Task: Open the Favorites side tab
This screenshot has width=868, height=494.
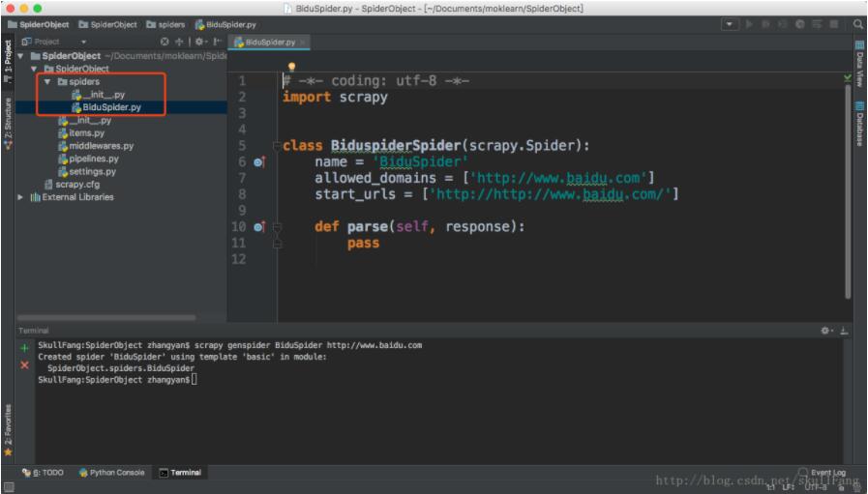Action: click(x=8, y=430)
